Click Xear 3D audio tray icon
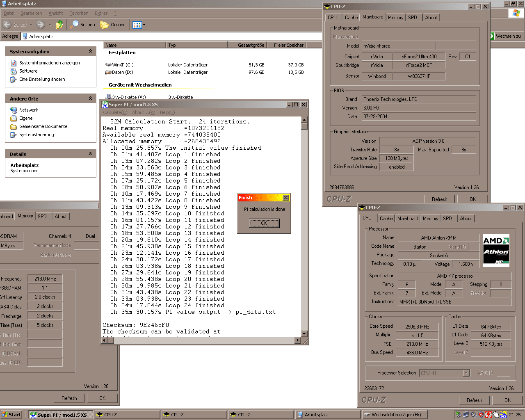 coord(503,415)
